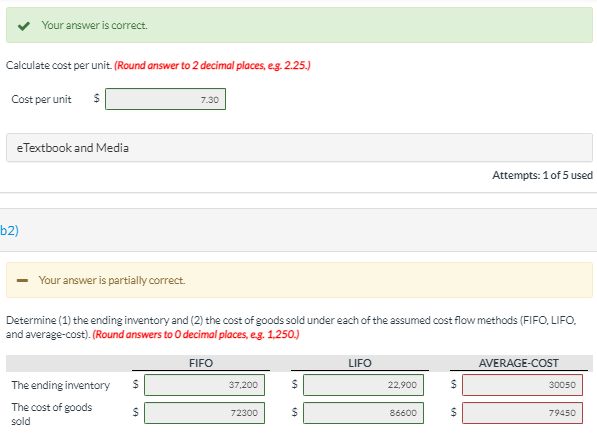
Task: Click the Cost per unit input field
Action: coord(165,99)
